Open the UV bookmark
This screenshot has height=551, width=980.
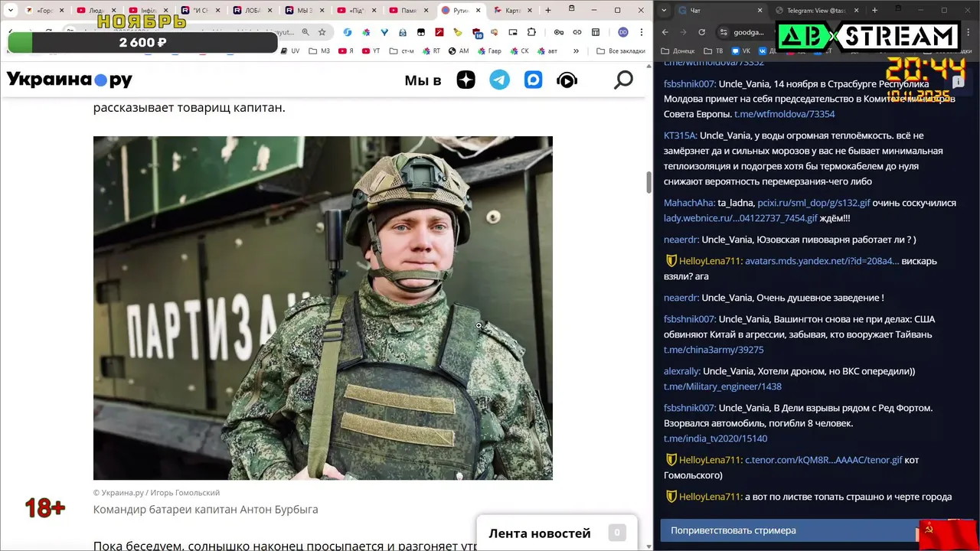pos(291,51)
